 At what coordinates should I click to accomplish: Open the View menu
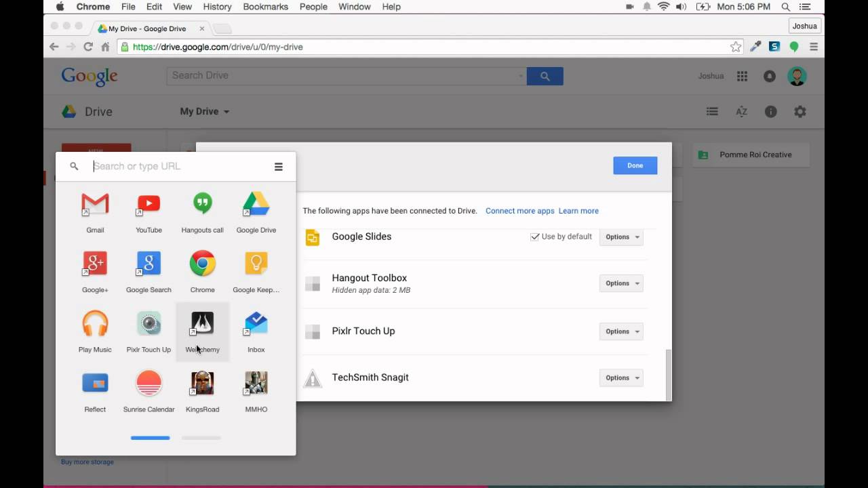182,7
